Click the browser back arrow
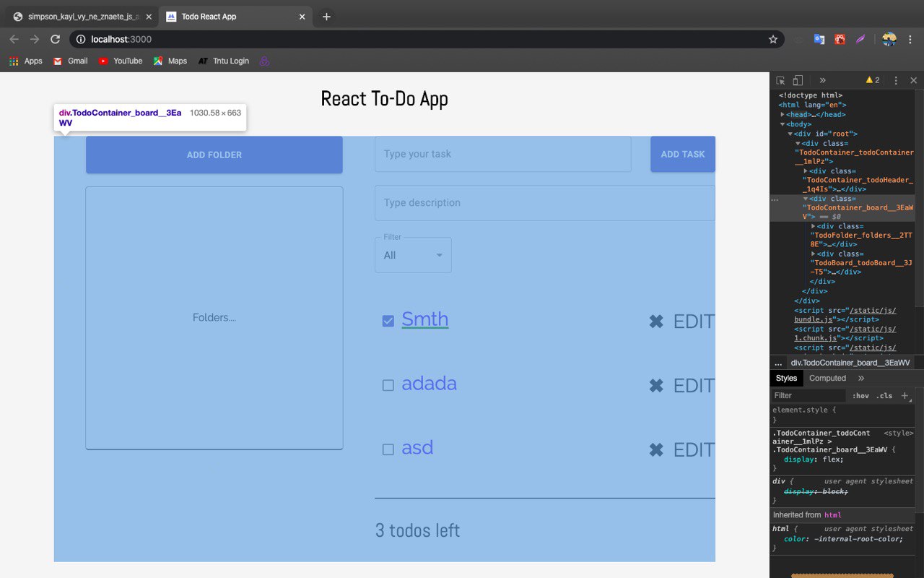 [14, 39]
